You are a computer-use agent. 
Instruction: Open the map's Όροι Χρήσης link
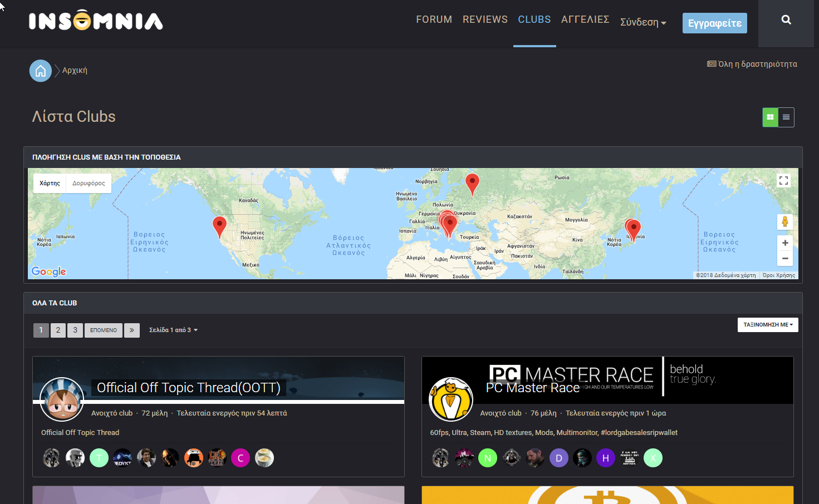(x=778, y=275)
